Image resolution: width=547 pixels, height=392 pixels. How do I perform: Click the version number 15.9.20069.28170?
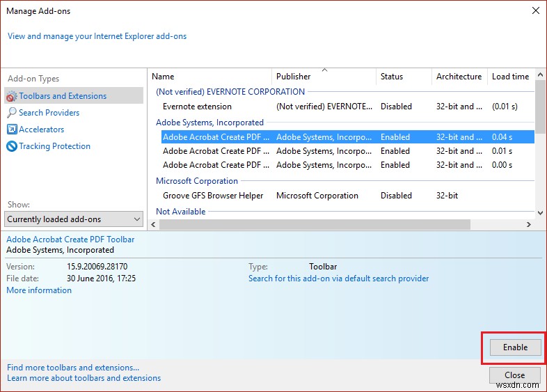[97, 267]
